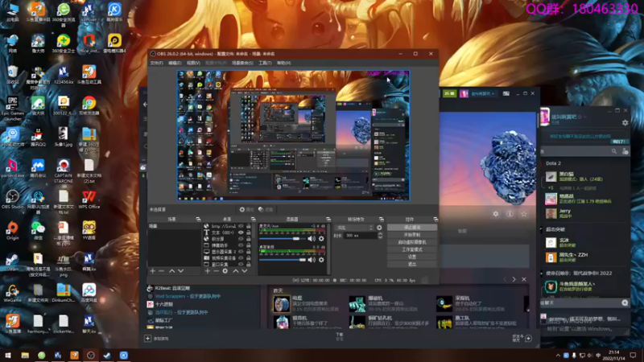Click Steam friends search magnifier icon
644x362 pixels.
click(614, 151)
